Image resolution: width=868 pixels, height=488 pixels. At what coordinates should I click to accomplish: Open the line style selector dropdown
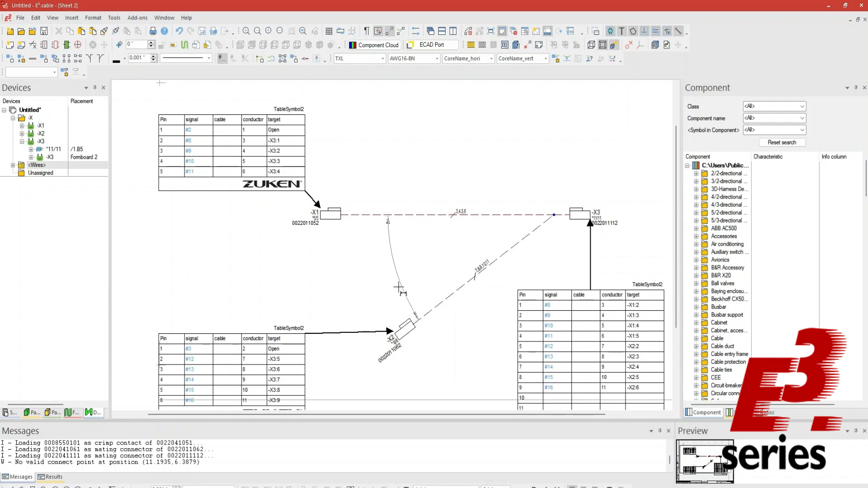pos(208,58)
